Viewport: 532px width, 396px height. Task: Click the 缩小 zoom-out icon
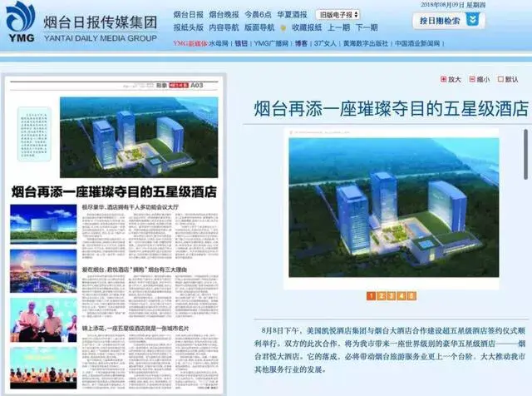pyautogui.click(x=472, y=79)
